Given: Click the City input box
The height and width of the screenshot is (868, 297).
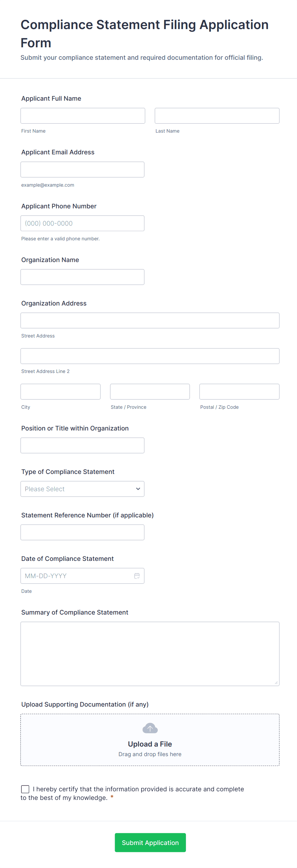Looking at the screenshot, I should [x=60, y=391].
